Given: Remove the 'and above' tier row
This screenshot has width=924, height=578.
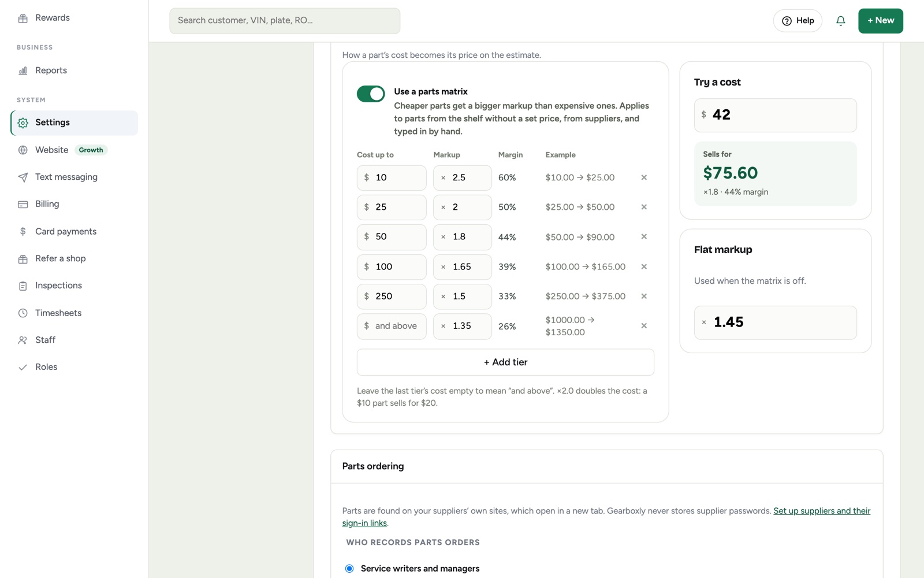Looking at the screenshot, I should (x=644, y=325).
